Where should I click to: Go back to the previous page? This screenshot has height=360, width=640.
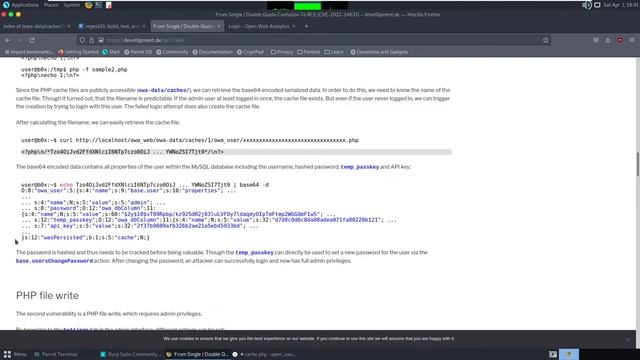click(x=8, y=40)
